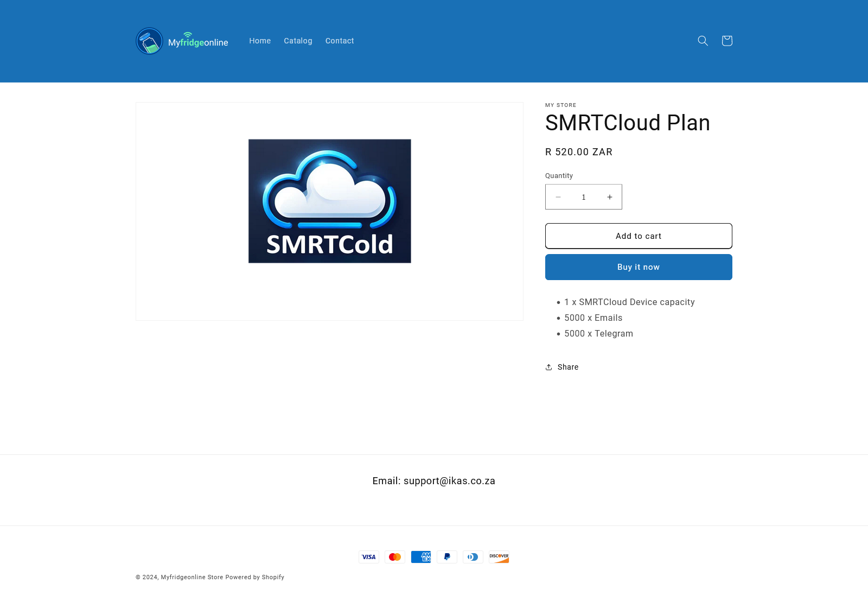
Task: Click the '5000 x Emails' bullet text
Action: click(x=593, y=318)
